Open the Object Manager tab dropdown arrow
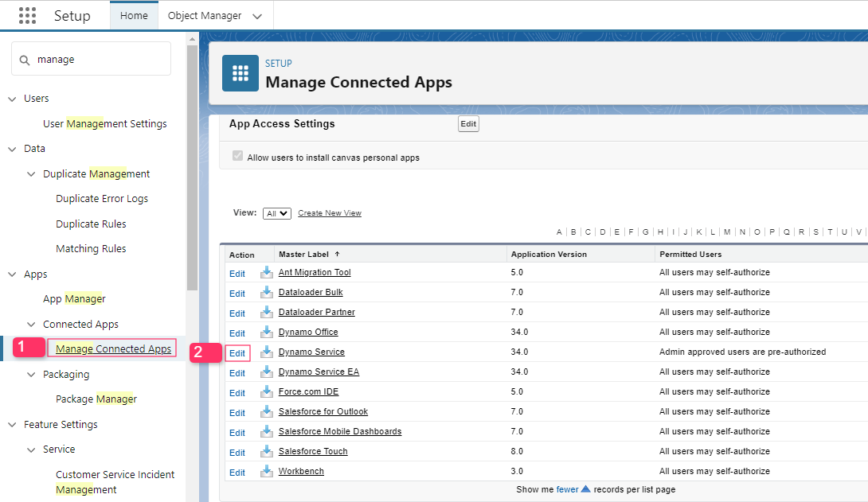The width and height of the screenshot is (868, 502). [256, 16]
